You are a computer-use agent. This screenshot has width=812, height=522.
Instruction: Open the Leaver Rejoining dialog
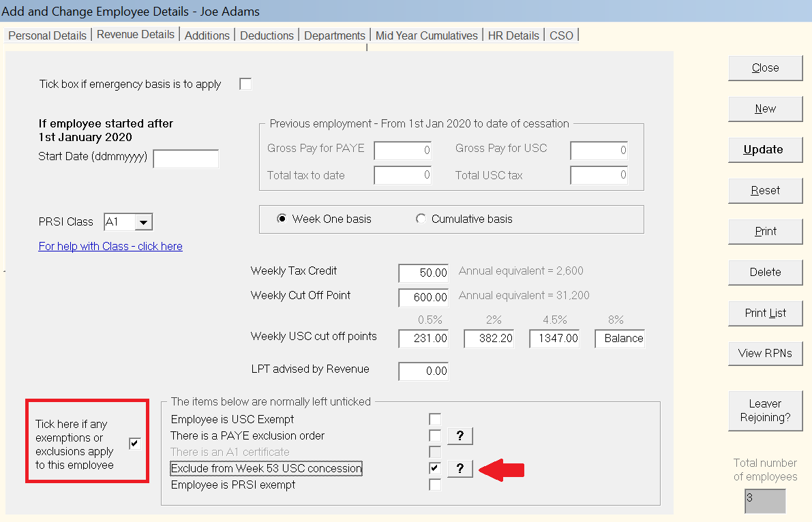765,411
